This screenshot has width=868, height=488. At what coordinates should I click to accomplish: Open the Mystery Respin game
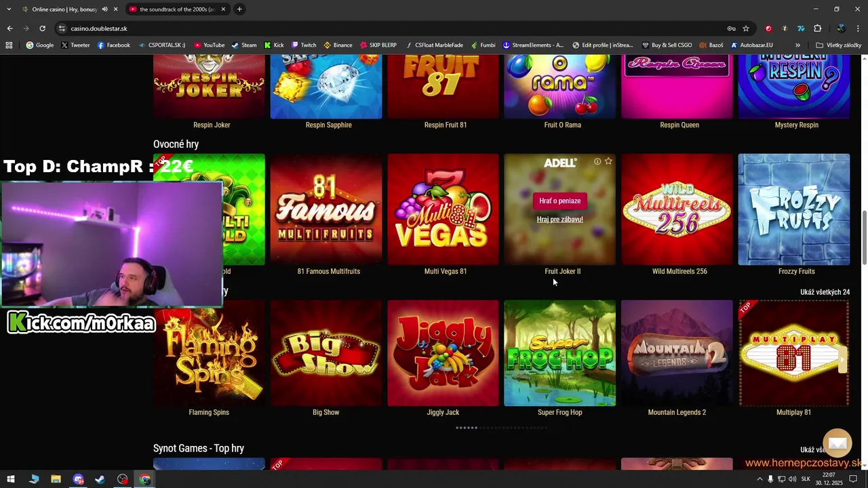coord(794,87)
